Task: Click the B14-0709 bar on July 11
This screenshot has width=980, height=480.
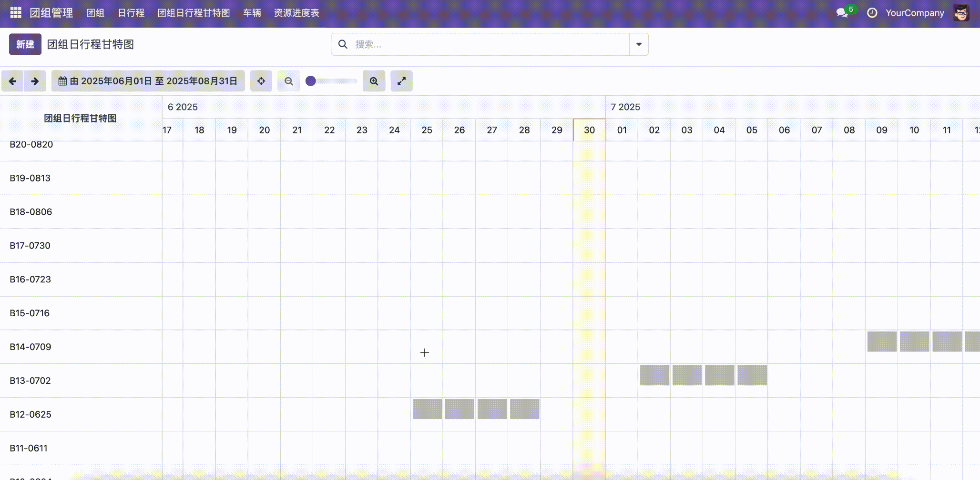Action: (947, 341)
